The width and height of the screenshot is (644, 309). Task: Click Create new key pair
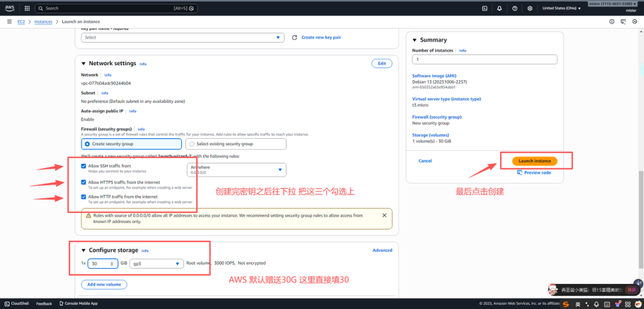pos(321,37)
